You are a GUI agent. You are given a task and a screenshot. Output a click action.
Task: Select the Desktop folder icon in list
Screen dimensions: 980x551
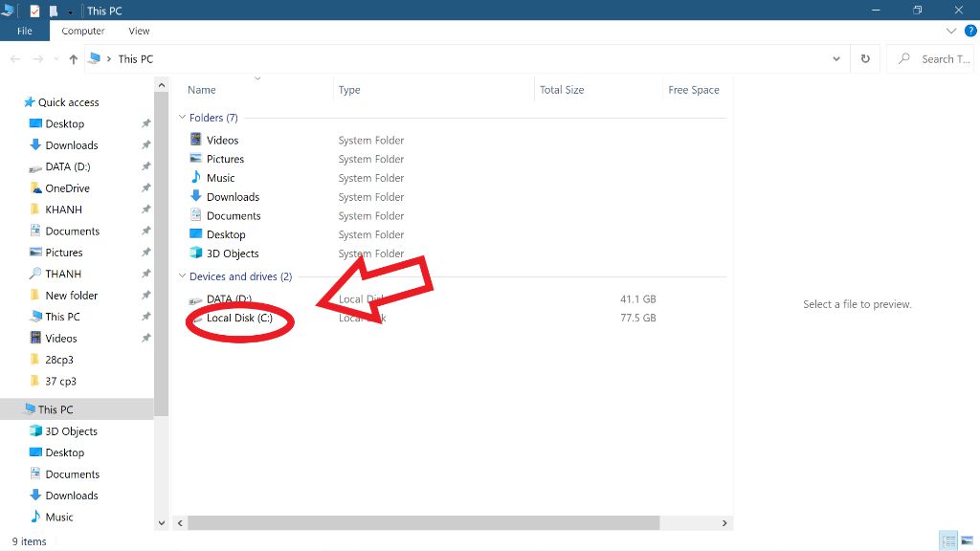point(195,233)
